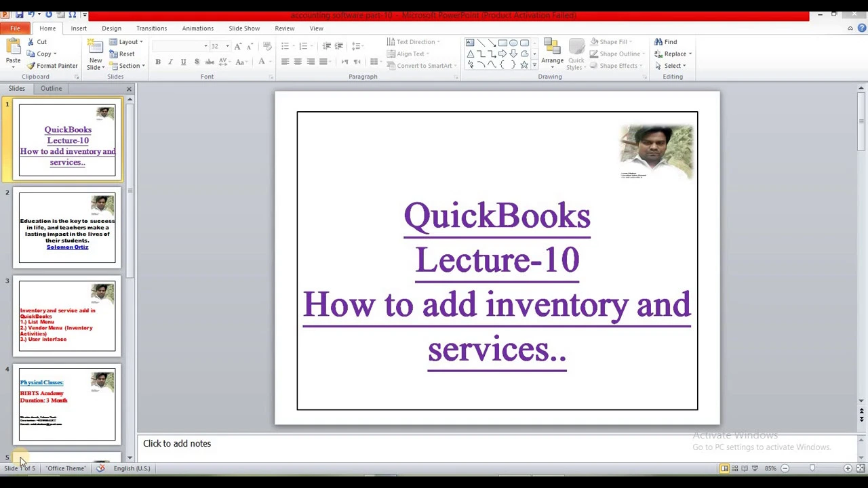Toggle Bold formatting
Image resolution: width=868 pixels, height=488 pixels.
(158, 62)
